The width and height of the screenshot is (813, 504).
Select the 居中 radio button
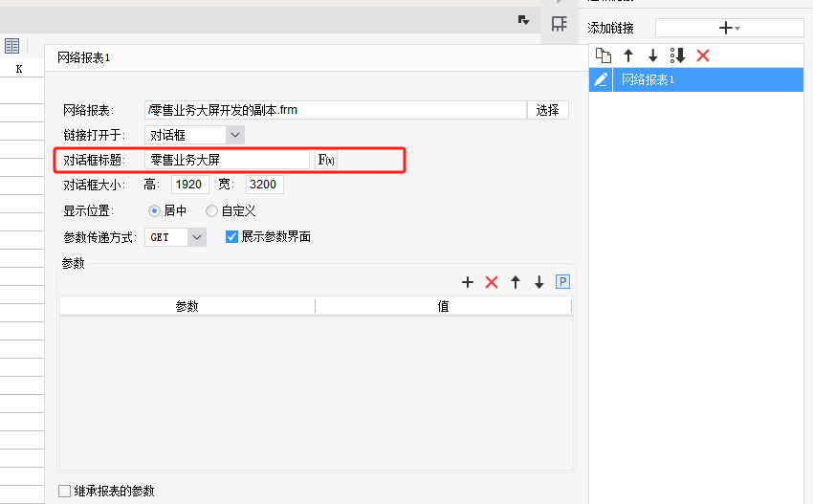point(154,211)
